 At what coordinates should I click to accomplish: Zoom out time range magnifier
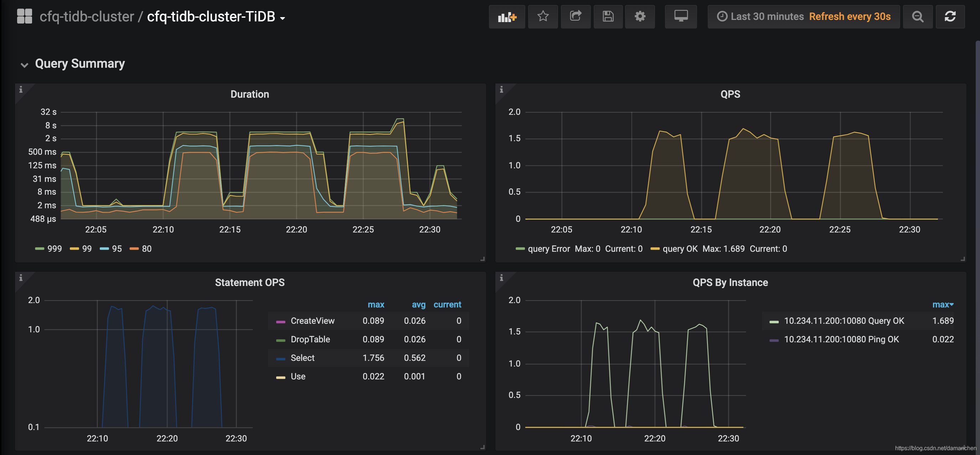917,16
